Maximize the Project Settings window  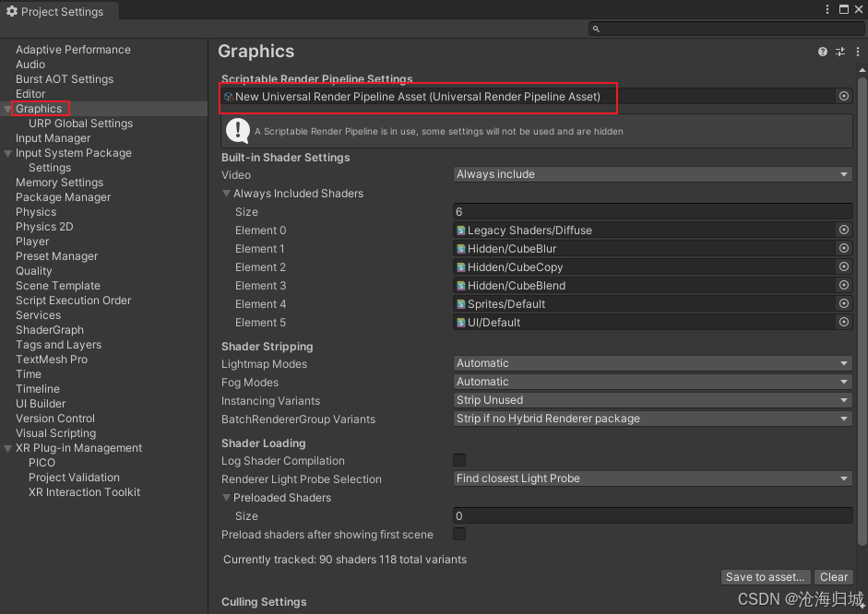pos(844,9)
